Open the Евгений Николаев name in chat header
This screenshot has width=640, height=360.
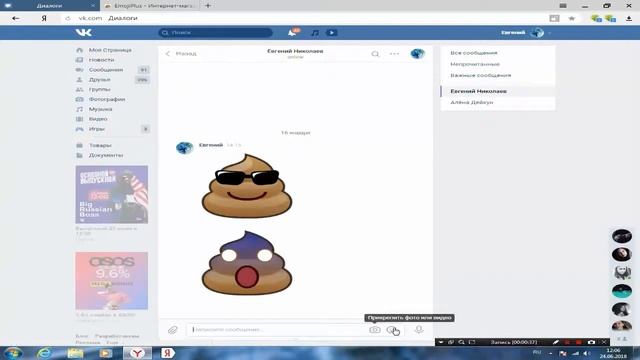click(295, 51)
